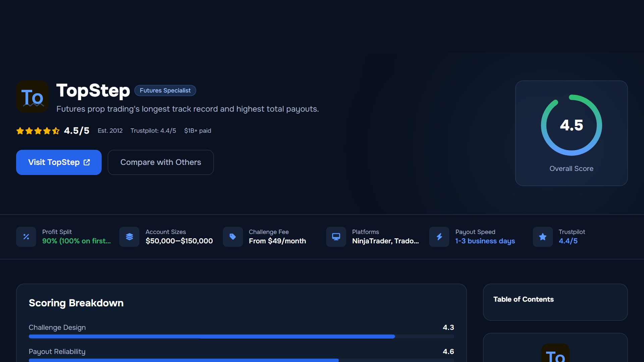Click '90% (100% on first...' value
Screen dimensions: 644x362
tap(76, 241)
